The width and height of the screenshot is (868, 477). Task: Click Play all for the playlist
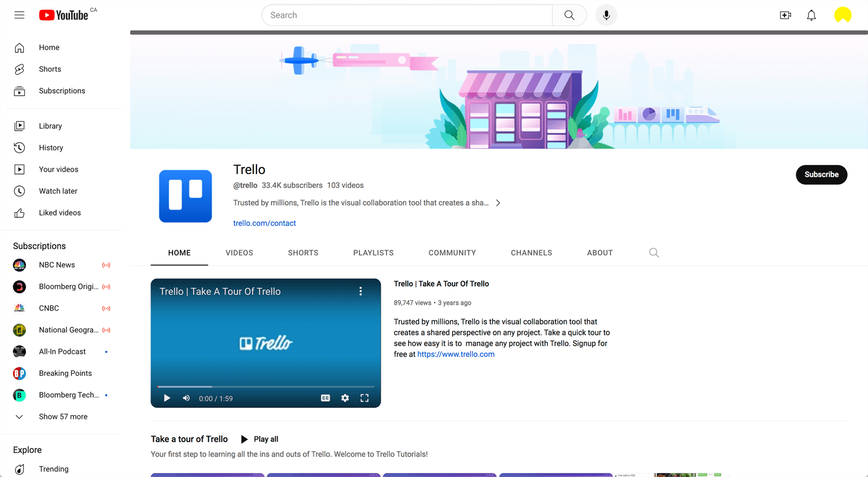[x=259, y=439]
